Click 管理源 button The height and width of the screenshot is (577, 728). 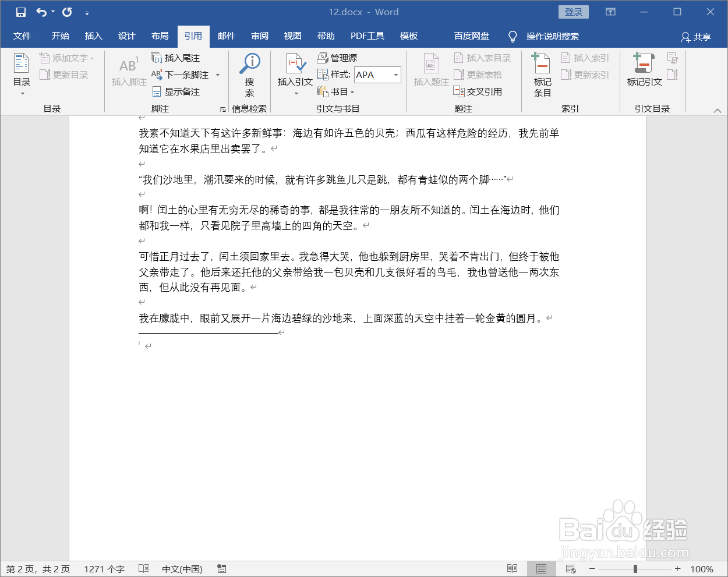[x=337, y=58]
